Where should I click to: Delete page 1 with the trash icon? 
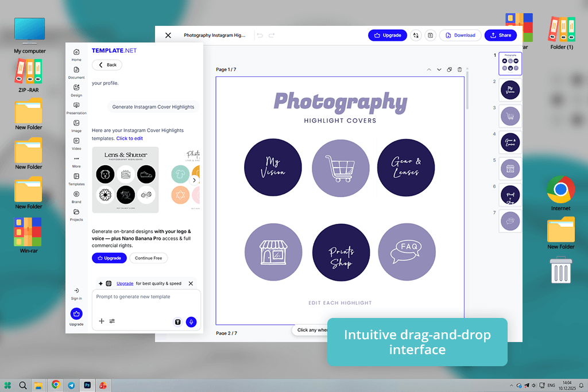(x=460, y=69)
